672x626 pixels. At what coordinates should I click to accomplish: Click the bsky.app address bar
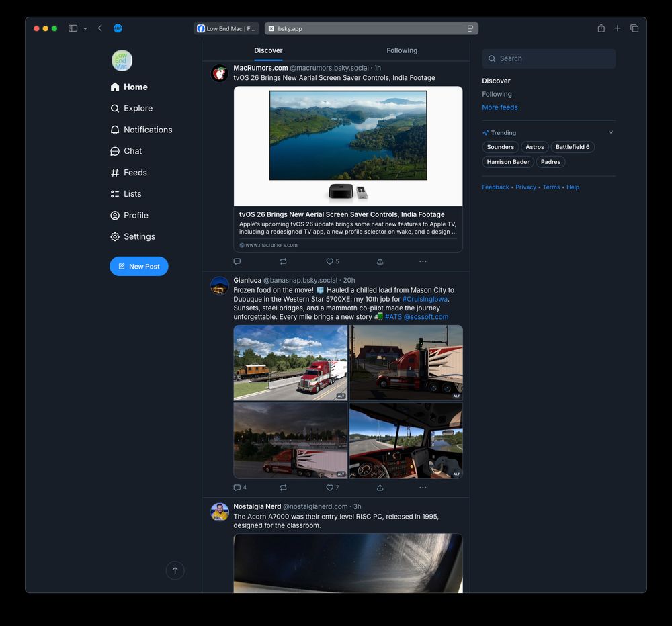coord(371,28)
